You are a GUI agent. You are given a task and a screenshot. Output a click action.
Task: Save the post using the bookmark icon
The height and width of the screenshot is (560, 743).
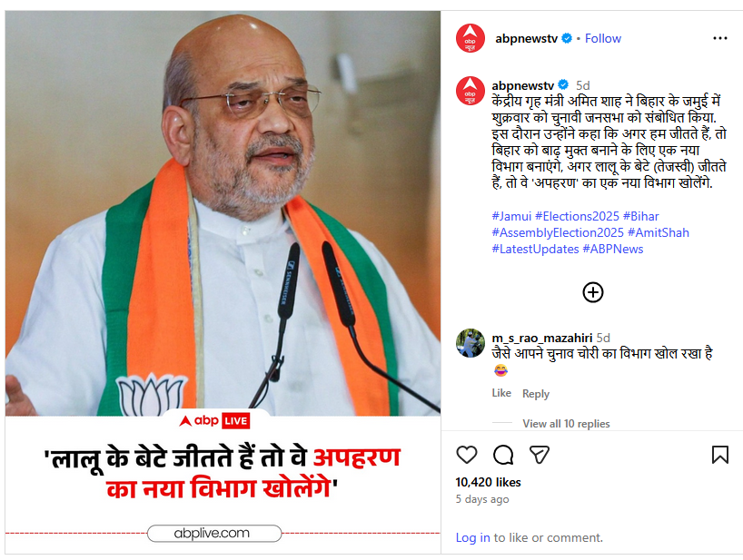(719, 455)
